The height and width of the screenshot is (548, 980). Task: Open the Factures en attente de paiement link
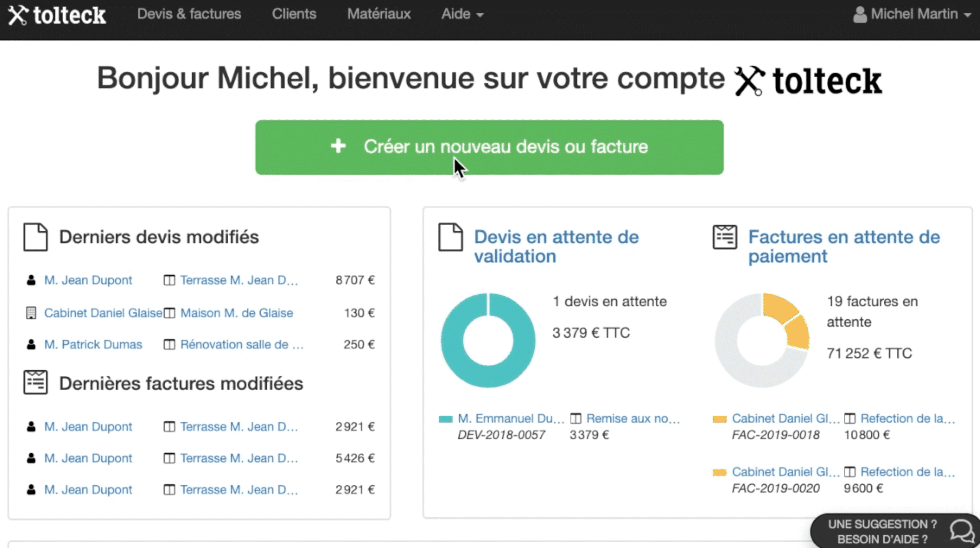pos(844,246)
